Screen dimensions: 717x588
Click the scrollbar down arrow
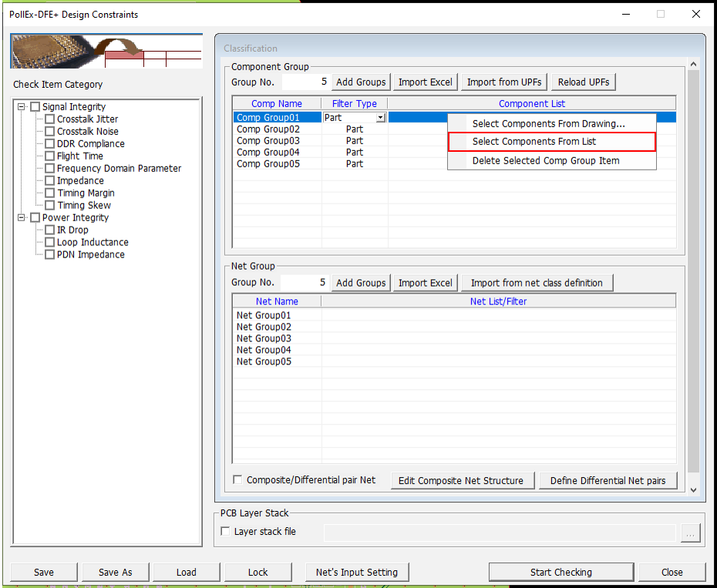tap(692, 489)
